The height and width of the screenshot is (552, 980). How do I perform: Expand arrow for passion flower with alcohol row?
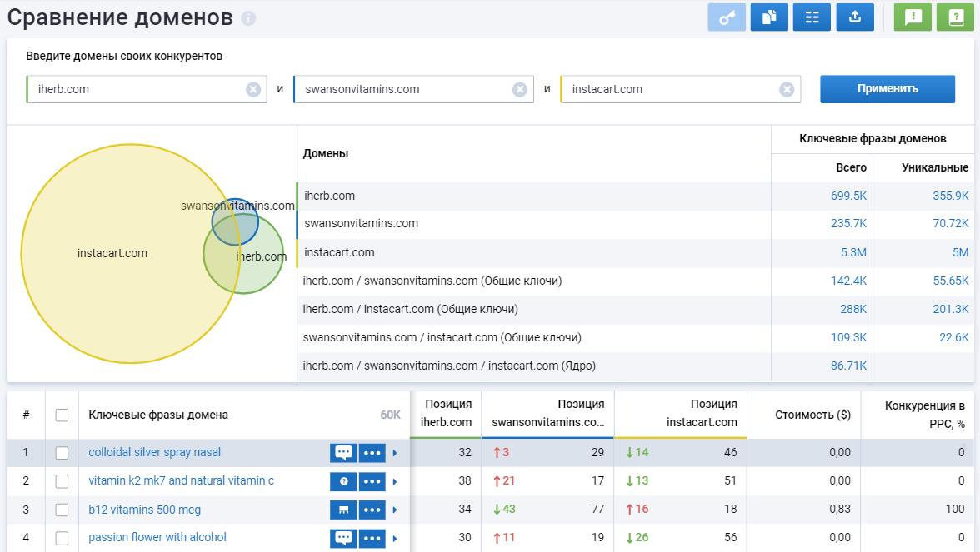pyautogui.click(x=395, y=538)
